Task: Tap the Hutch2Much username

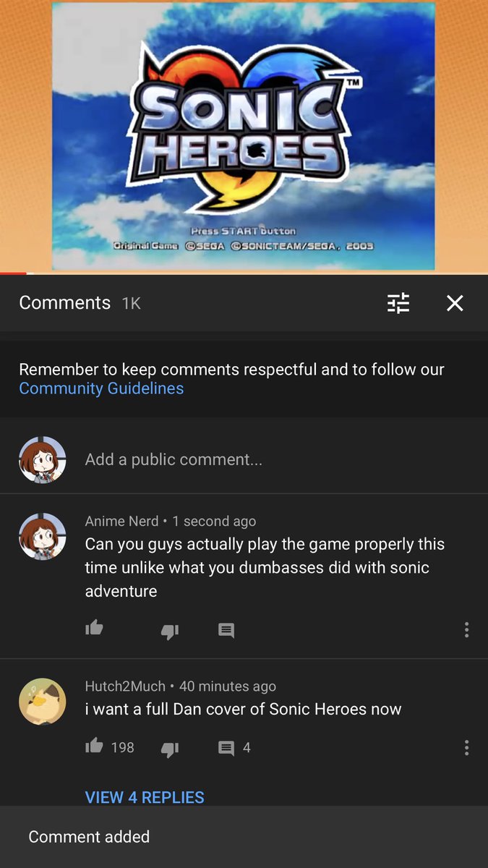Action: coord(125,686)
